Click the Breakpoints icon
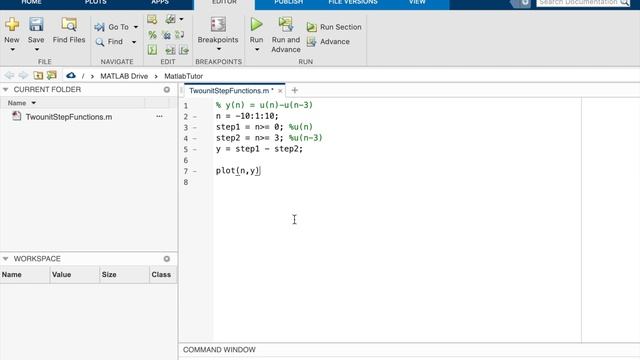 (218, 24)
